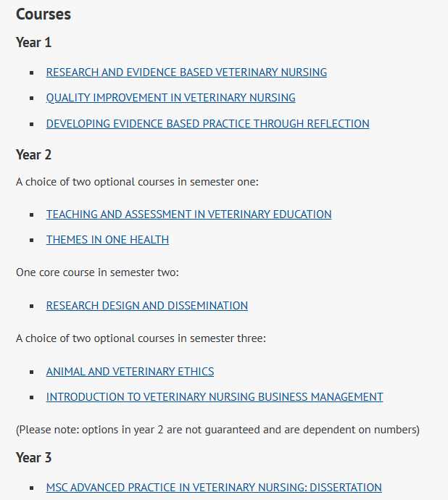
Task: Open Quality Improvement in Veterinary Nursing link
Action: coord(170,98)
